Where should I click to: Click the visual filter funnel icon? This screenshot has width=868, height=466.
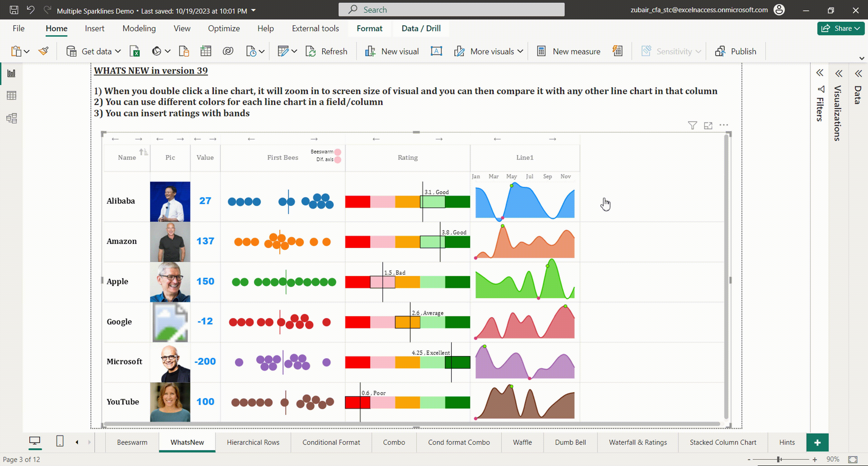[692, 126]
